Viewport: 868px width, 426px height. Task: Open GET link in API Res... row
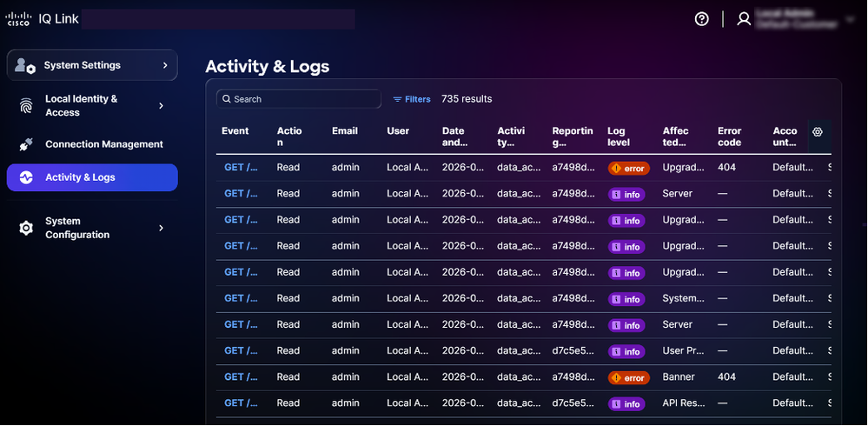pyautogui.click(x=241, y=403)
